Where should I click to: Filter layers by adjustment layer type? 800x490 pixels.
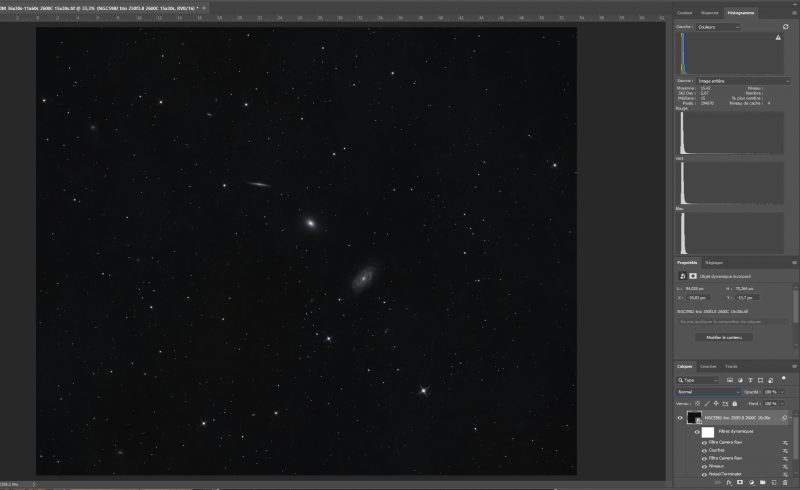(740, 380)
